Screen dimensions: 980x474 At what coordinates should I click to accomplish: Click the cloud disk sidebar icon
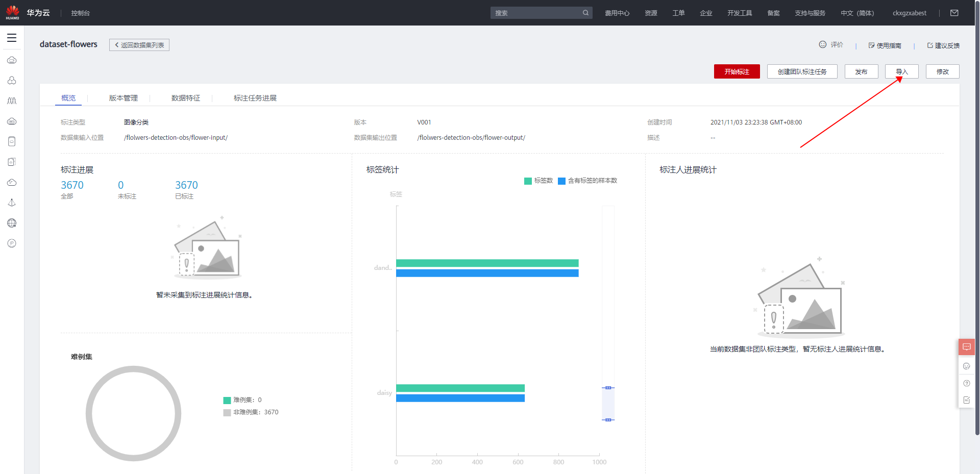(x=12, y=121)
